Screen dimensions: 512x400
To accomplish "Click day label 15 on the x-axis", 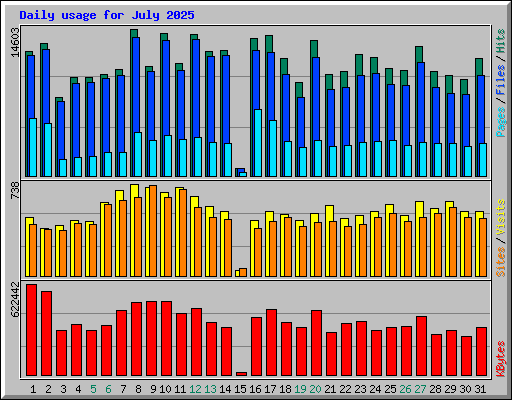I will (x=240, y=389).
